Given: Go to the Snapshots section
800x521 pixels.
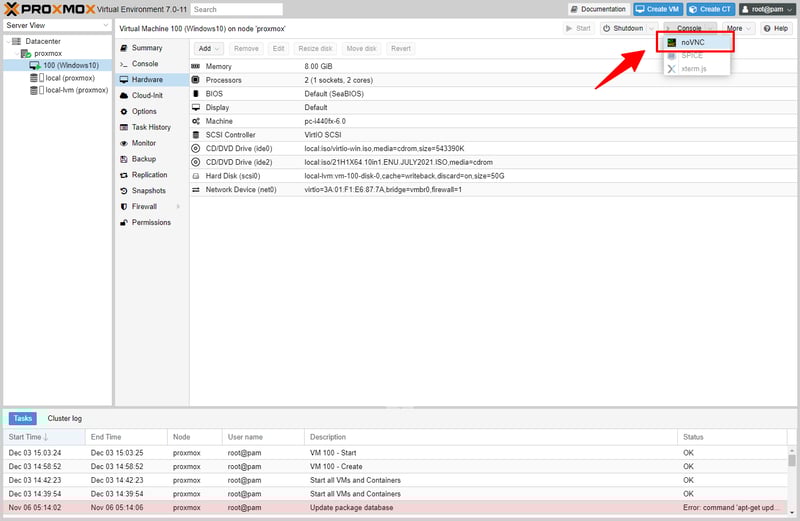Looking at the screenshot, I should click(149, 191).
